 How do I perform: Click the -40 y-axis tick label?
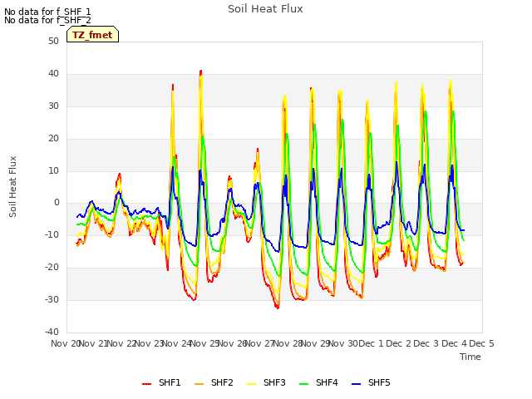pos(52,332)
